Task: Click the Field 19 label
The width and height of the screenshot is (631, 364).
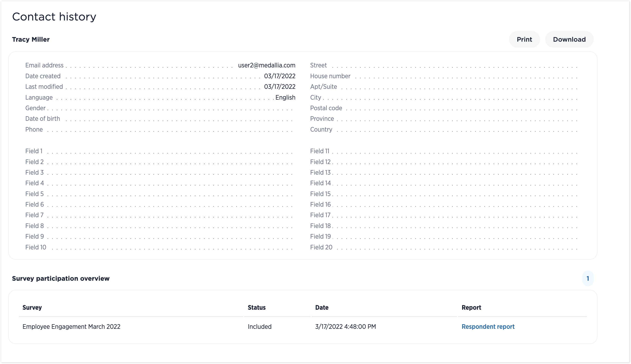Action: (x=320, y=236)
